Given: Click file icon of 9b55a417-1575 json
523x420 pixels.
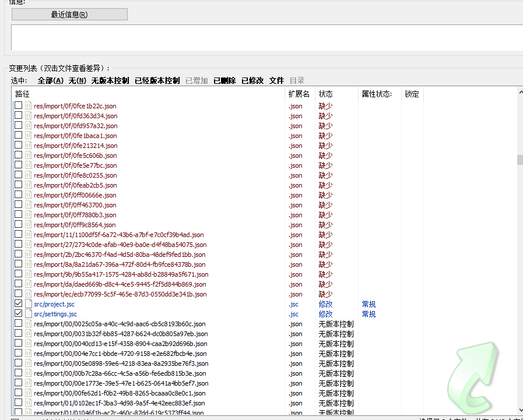Looking at the screenshot, I should (x=29, y=274).
